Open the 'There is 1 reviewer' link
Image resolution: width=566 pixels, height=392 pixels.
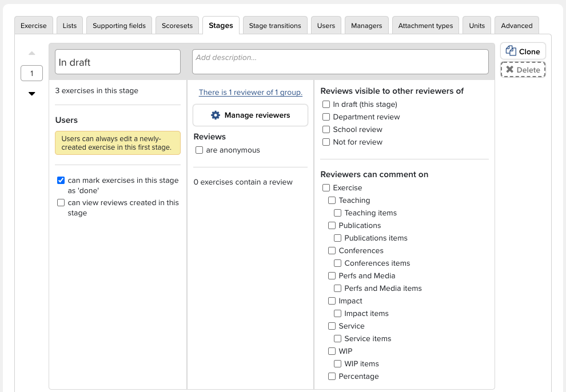pyautogui.click(x=250, y=93)
